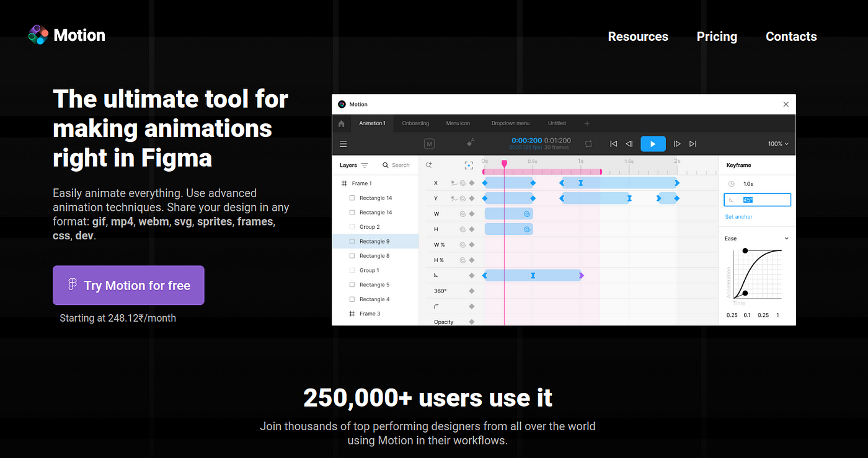Image resolution: width=868 pixels, height=458 pixels.
Task: Click the clock icon beside 1.0s
Action: pyautogui.click(x=731, y=184)
